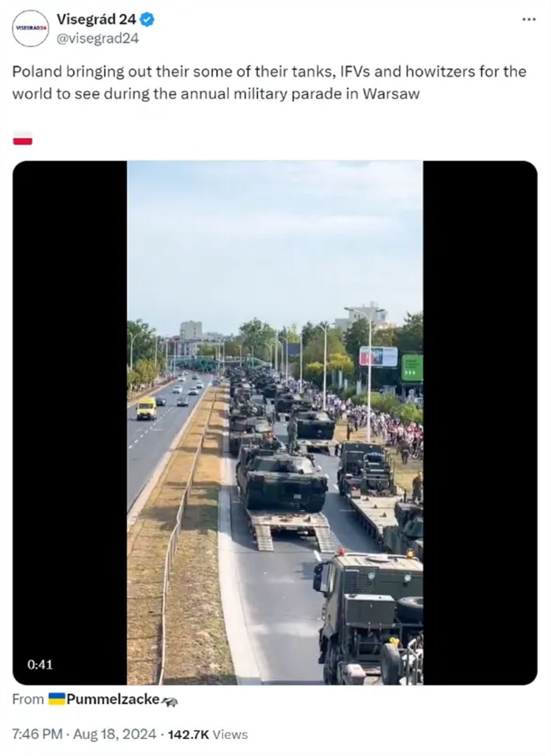The height and width of the screenshot is (756, 551).
Task: Click the Aug 18, 2024 post date
Action: tap(115, 734)
